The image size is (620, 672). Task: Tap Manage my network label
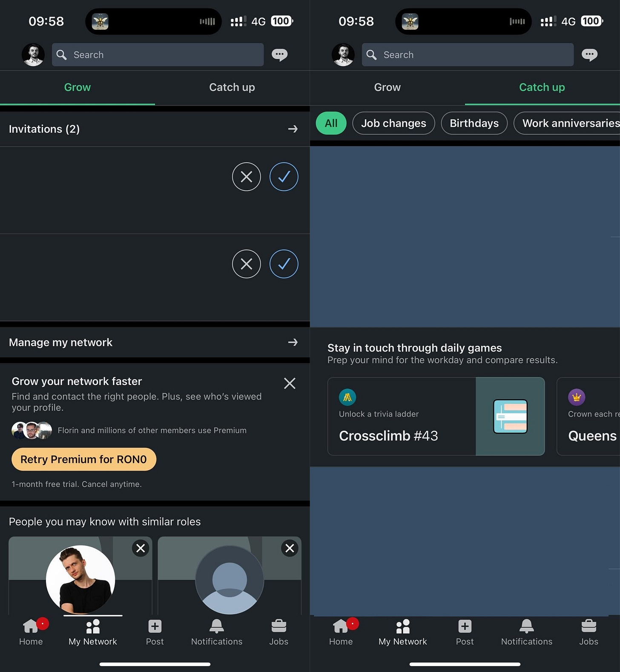(x=60, y=342)
